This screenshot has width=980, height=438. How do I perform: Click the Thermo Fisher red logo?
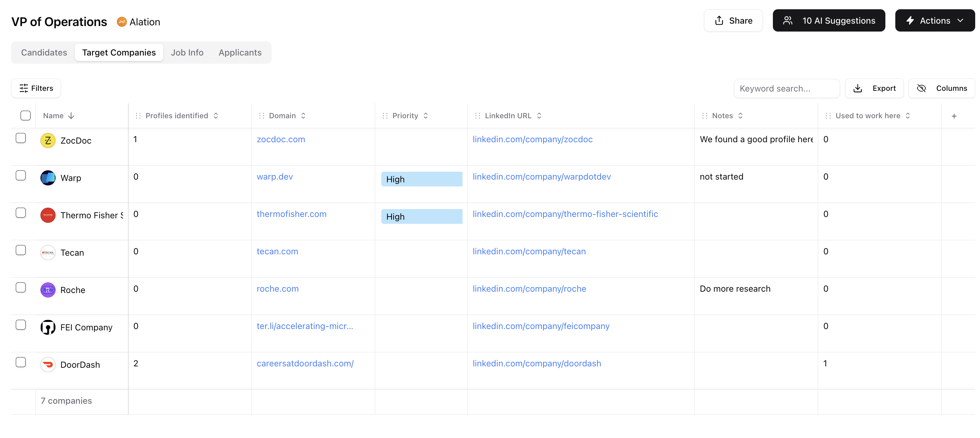[x=48, y=215]
